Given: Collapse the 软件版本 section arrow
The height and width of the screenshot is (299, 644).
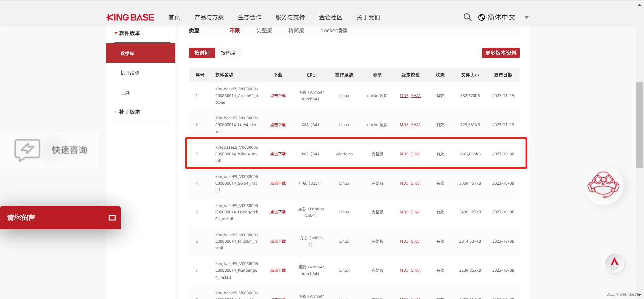Looking at the screenshot, I should point(116,33).
